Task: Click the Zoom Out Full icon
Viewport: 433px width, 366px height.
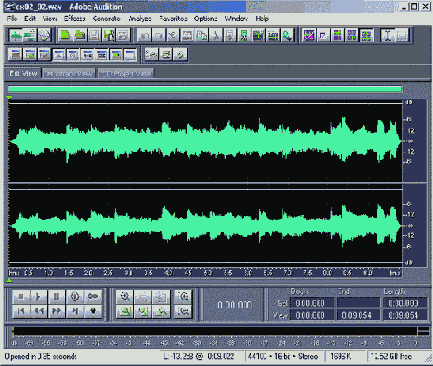Action: tap(161, 297)
